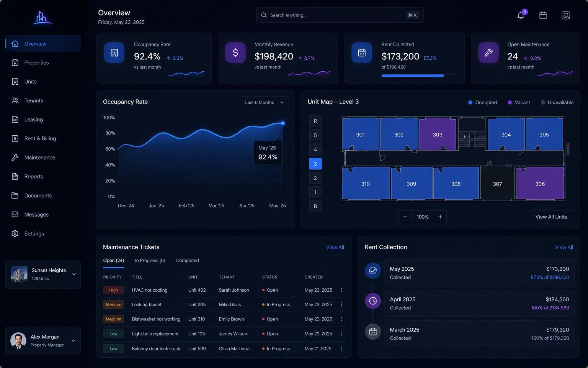Screen dimensions: 588x368
Task: Select vacant unit 303 on map
Action: point(438,134)
